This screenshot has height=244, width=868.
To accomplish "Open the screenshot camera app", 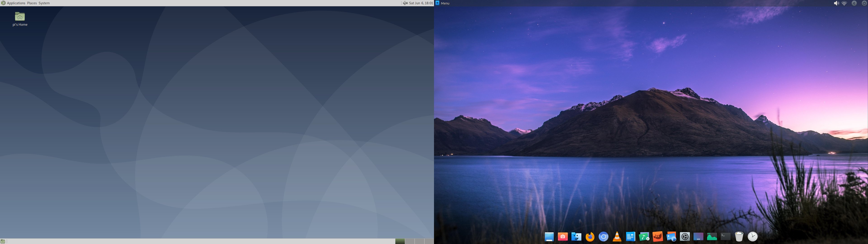I will coord(562,237).
